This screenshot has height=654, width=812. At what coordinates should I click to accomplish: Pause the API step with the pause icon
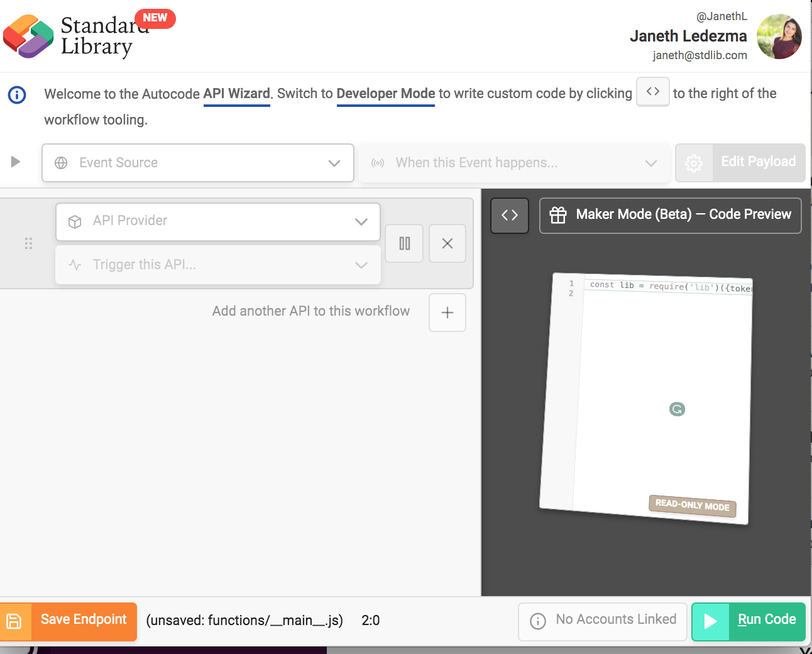tap(404, 243)
